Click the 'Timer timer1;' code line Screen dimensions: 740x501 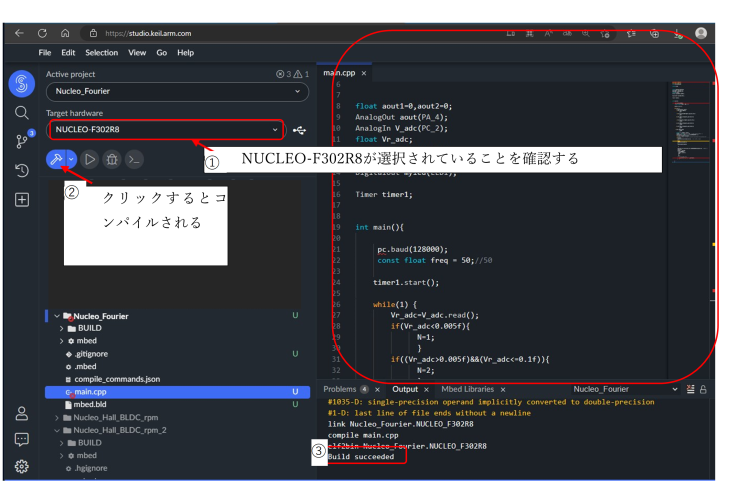[x=384, y=194]
